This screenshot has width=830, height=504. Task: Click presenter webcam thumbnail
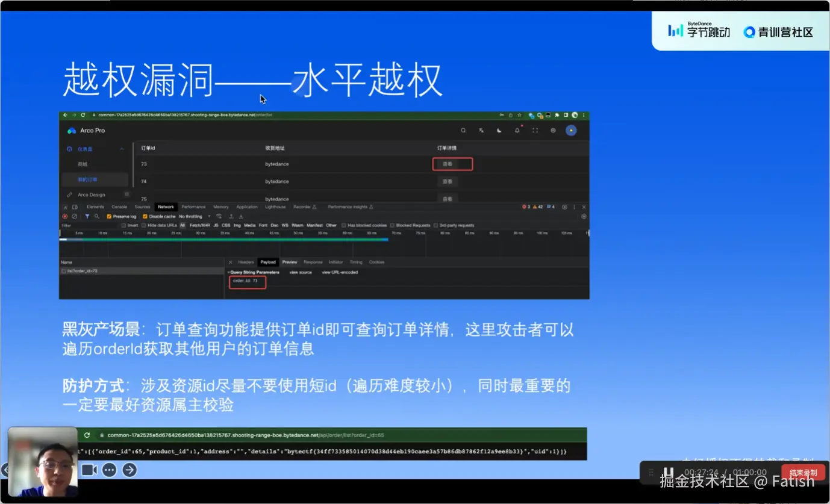(43, 462)
